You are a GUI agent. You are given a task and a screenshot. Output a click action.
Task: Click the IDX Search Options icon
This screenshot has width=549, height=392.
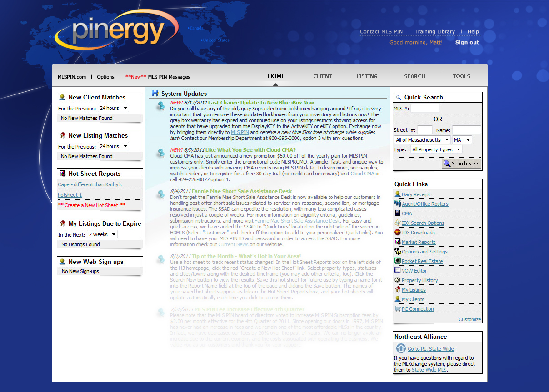[x=398, y=223]
